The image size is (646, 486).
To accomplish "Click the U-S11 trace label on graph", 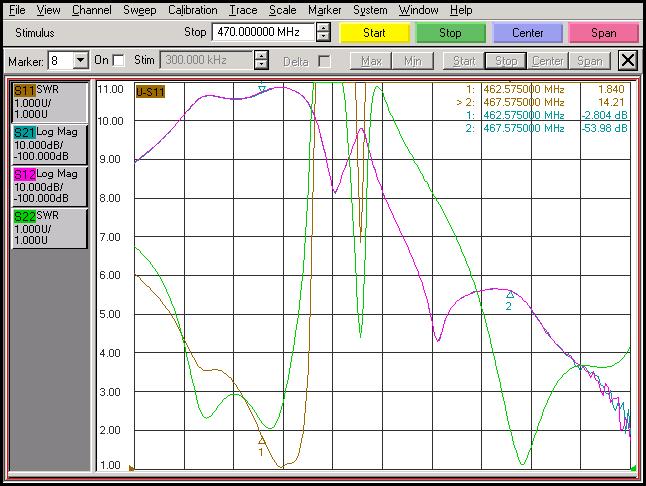I will tap(150, 91).
